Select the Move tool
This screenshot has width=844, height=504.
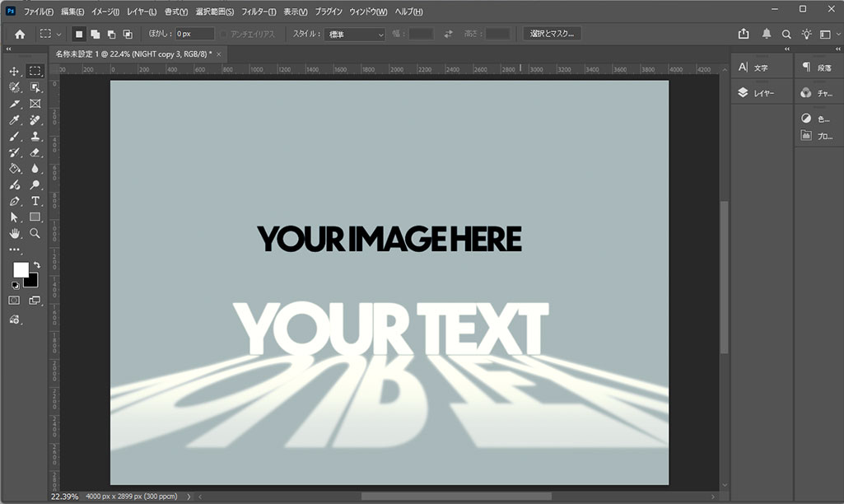(14, 72)
